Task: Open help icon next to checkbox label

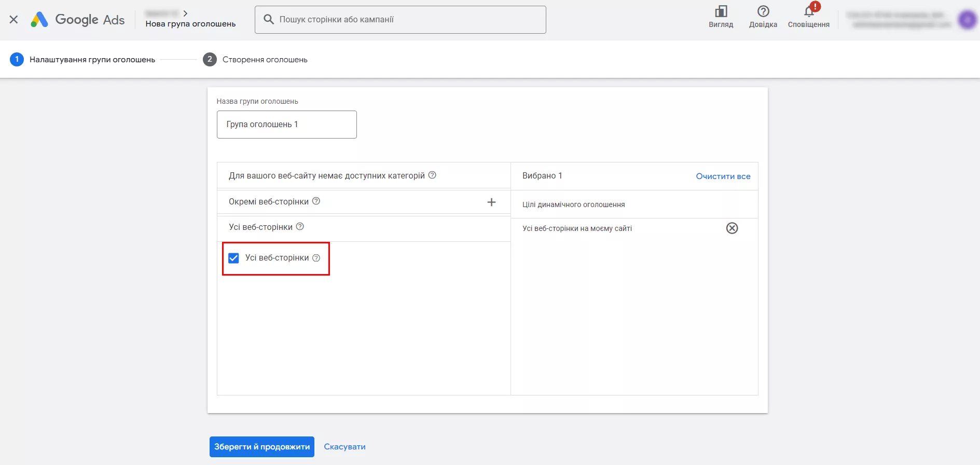Action: click(x=316, y=258)
